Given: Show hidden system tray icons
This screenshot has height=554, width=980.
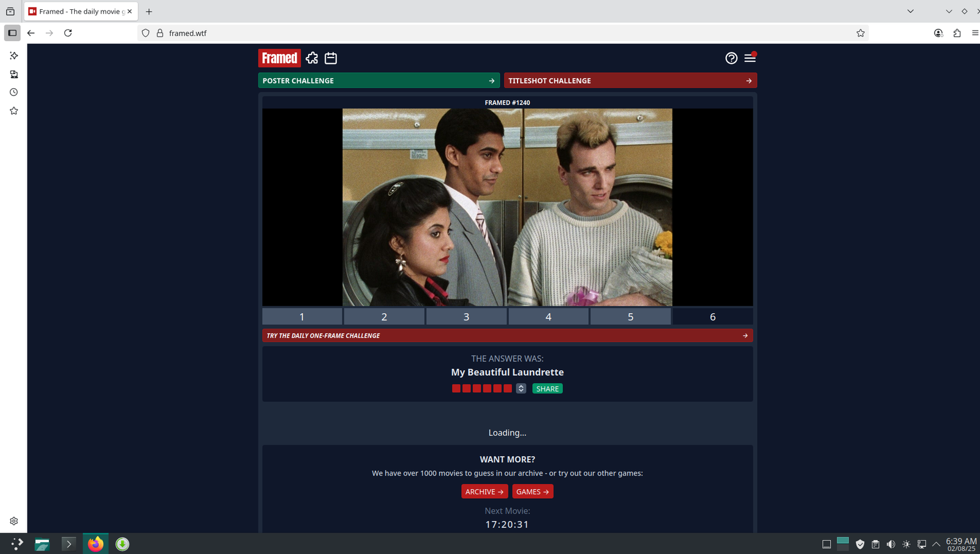Looking at the screenshot, I should tap(937, 544).
